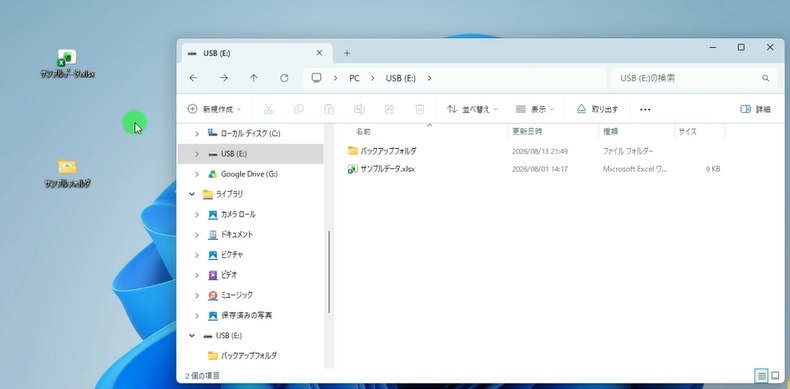Expand Google Drive (G:) tree node

[196, 174]
